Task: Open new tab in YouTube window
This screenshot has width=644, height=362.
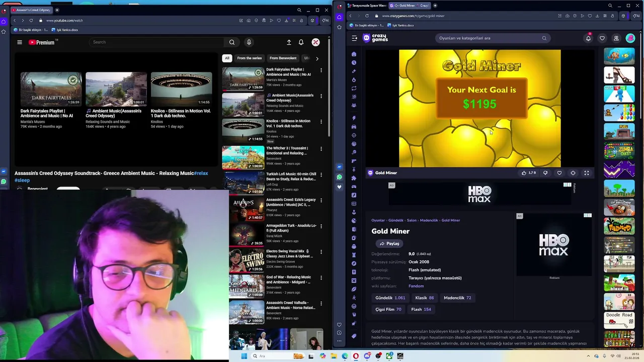Action: coord(57,10)
